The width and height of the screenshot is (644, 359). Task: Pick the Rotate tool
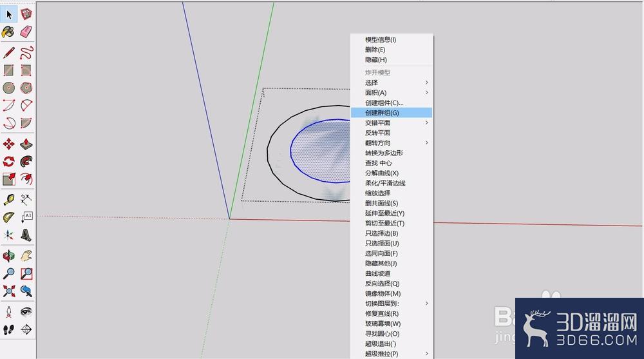coord(8,161)
